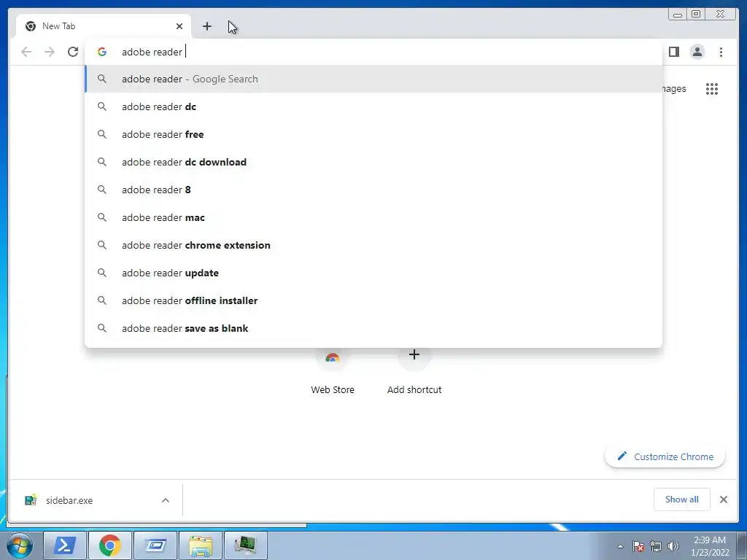The width and height of the screenshot is (747, 560).
Task: Click the browser forward arrow
Action: (50, 52)
